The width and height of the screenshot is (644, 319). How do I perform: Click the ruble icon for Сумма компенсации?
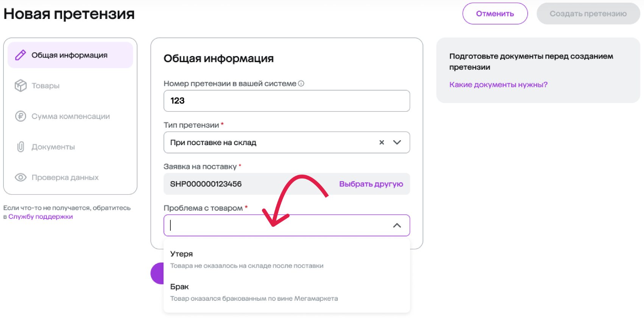[20, 116]
